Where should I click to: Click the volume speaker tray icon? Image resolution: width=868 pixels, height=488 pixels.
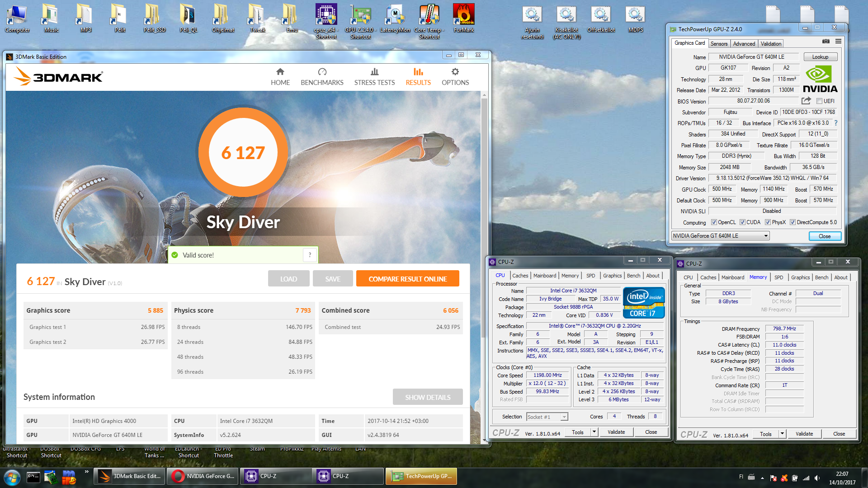(817, 478)
